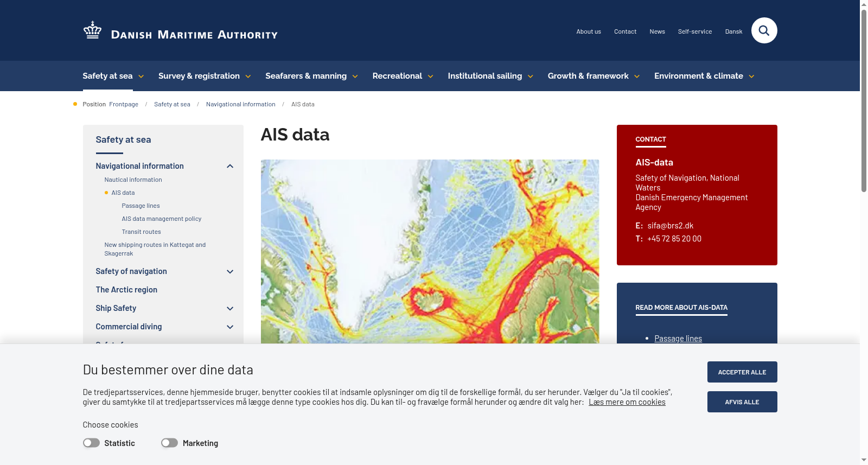Open the About us link
The height and width of the screenshot is (465, 868).
click(x=589, y=31)
